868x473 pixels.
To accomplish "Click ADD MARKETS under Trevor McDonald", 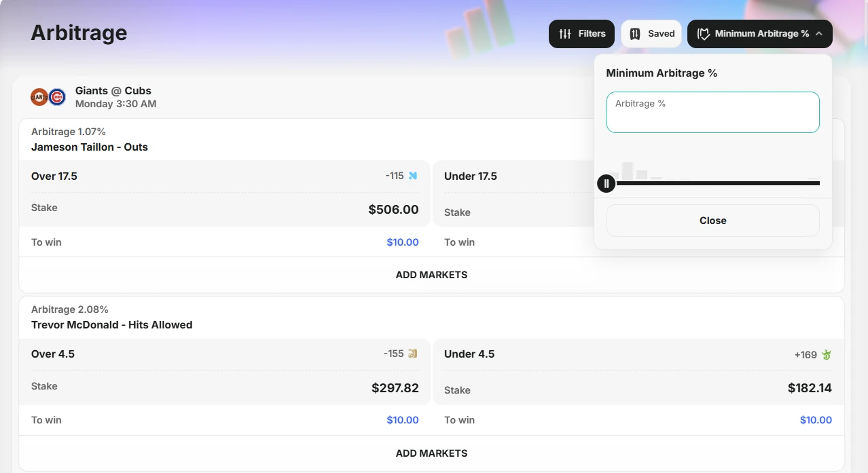I will pos(432,453).
